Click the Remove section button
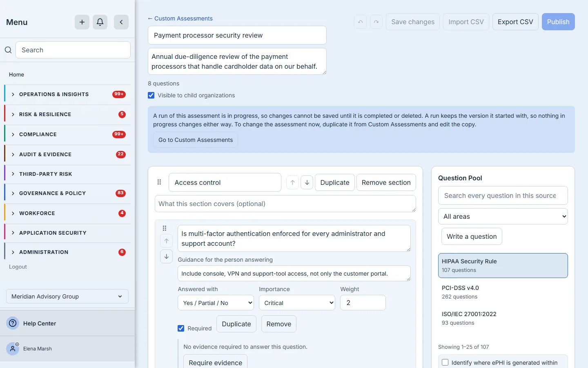This screenshot has height=368, width=588. click(x=386, y=182)
